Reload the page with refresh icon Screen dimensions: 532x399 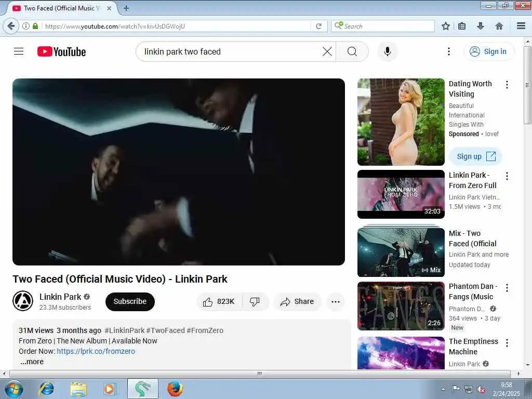pos(318,26)
